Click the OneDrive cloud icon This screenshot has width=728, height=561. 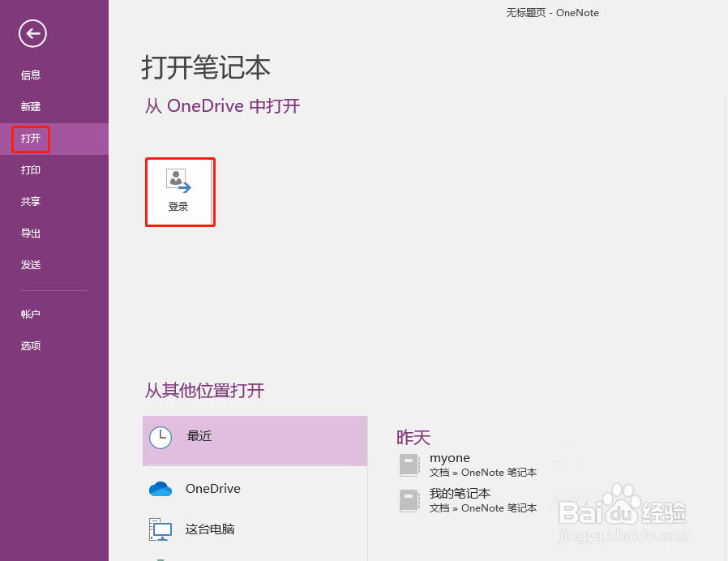point(161,489)
